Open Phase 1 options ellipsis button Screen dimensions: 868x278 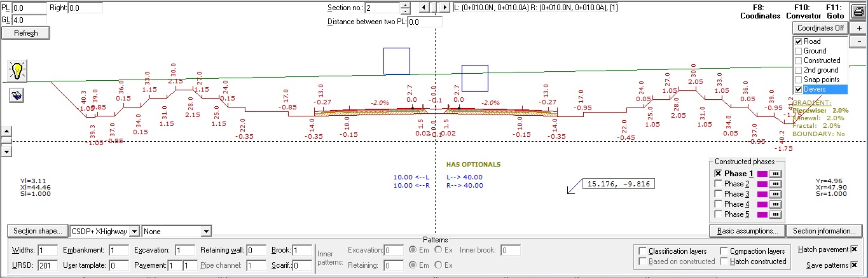[x=775, y=174]
